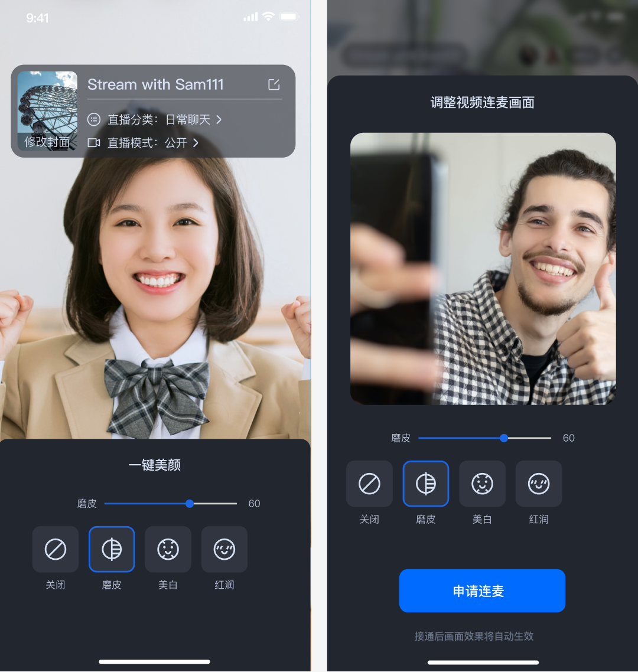Open the 直播模式 公开 chevron
The width and height of the screenshot is (638, 672).
coord(196,143)
